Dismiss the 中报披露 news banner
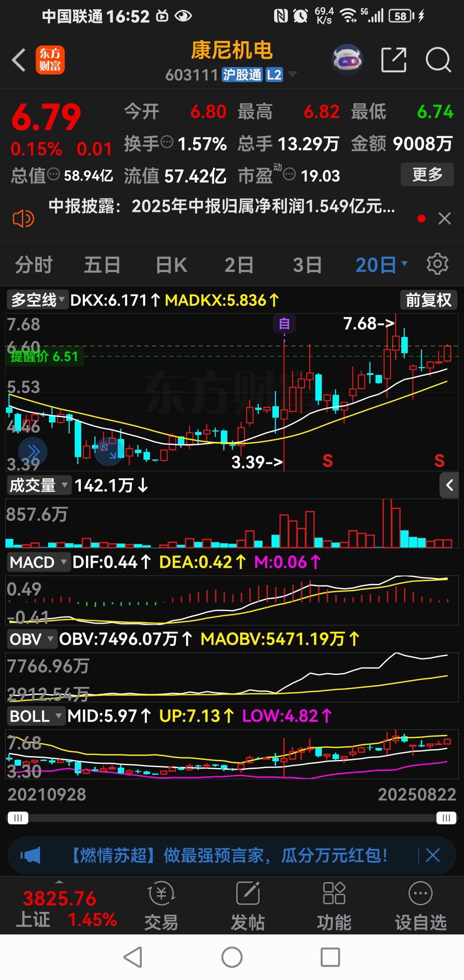464x980 pixels. [x=445, y=218]
